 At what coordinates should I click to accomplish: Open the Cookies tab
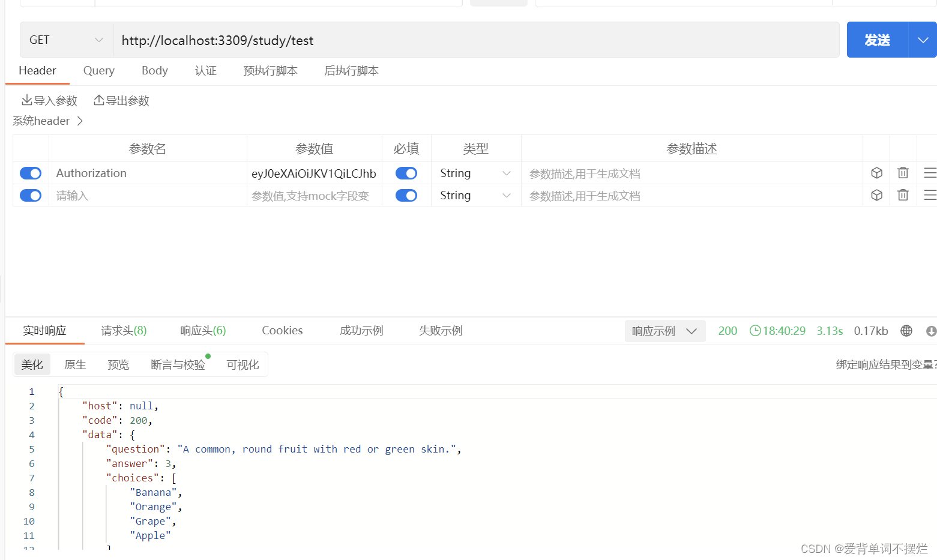click(x=282, y=331)
